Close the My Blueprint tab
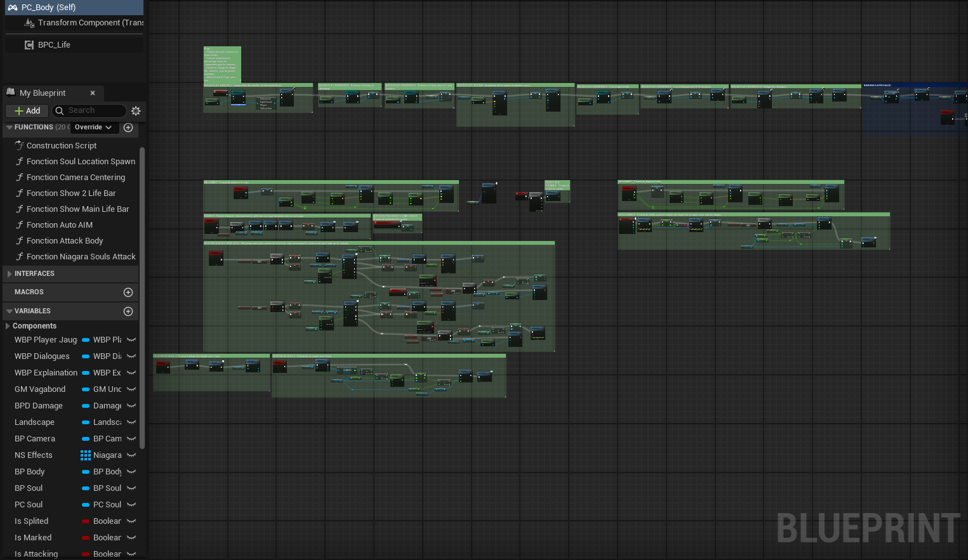 point(93,93)
